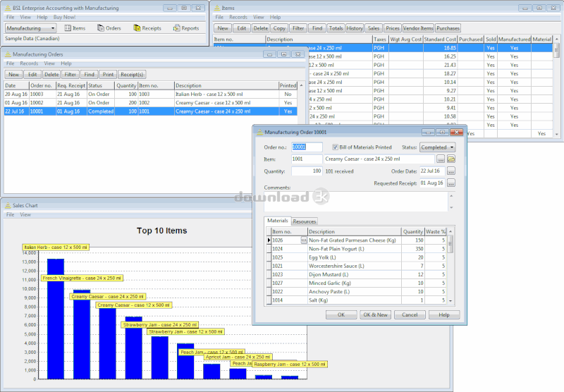The width and height of the screenshot is (564, 392).
Task: Open Receipts from the main toolbar
Action: (147, 28)
